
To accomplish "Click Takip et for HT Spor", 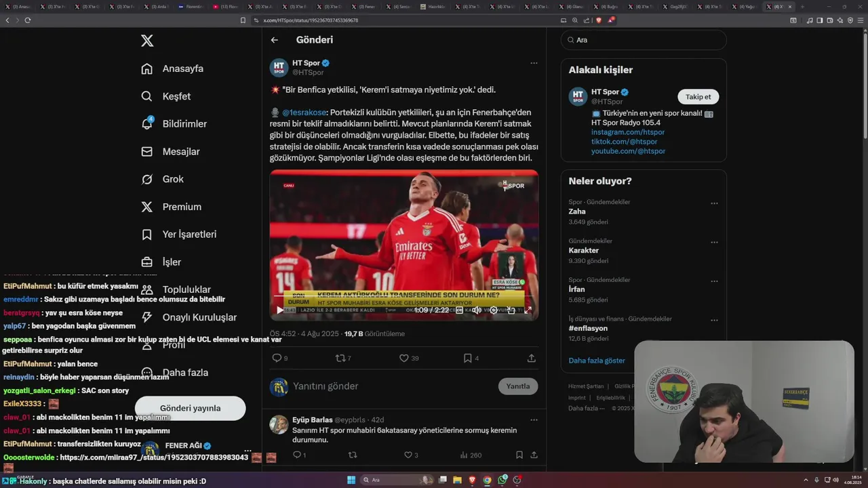I will [698, 97].
